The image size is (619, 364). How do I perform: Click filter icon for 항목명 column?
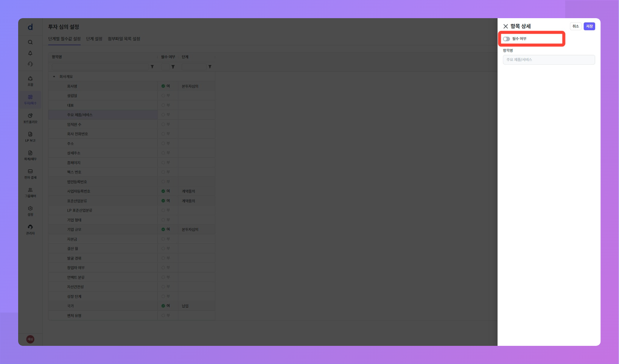click(x=152, y=67)
